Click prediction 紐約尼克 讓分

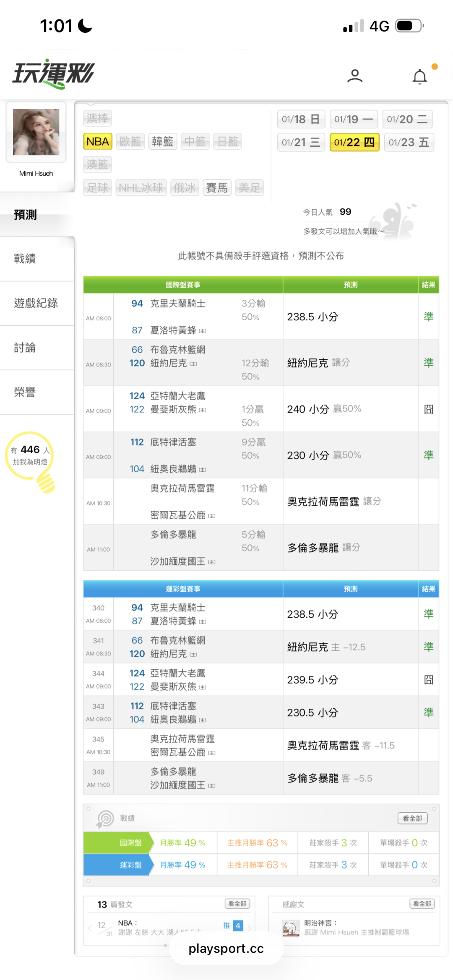click(x=318, y=363)
